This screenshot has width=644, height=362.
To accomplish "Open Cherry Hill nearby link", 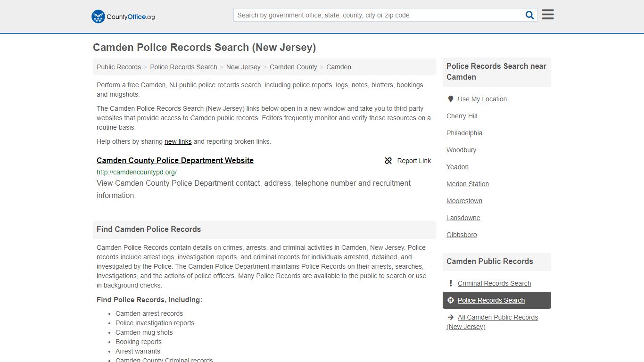I will click(x=462, y=116).
